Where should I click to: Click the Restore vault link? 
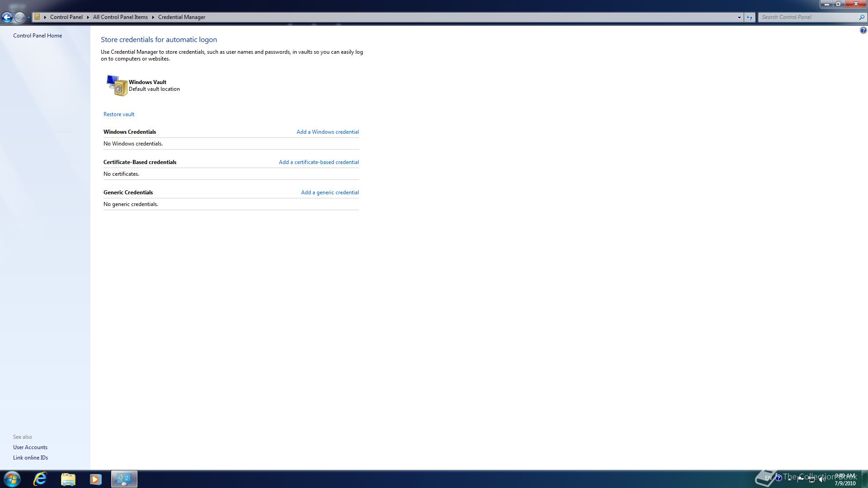point(118,114)
